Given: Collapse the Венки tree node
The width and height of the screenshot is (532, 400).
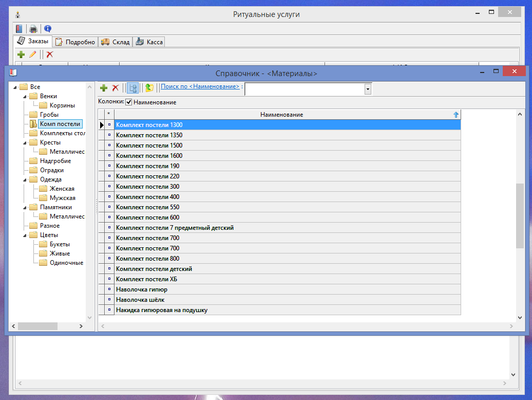Looking at the screenshot, I should tap(25, 97).
